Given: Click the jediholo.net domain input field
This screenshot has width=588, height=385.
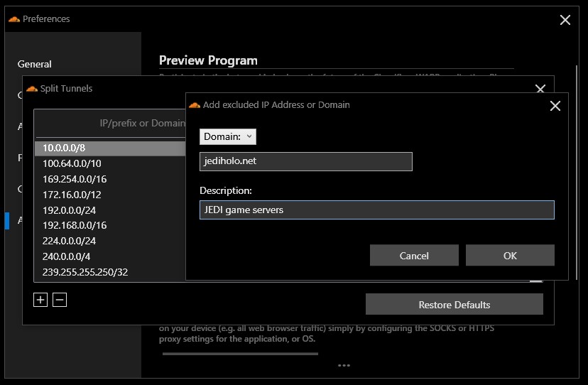Looking at the screenshot, I should point(305,161).
